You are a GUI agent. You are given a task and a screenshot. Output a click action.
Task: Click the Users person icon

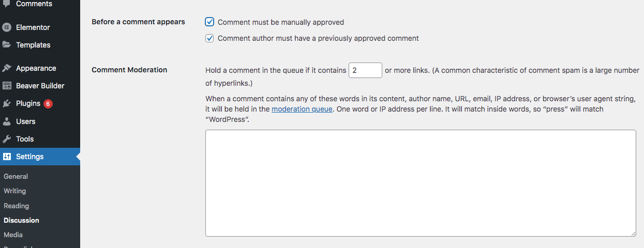point(7,121)
